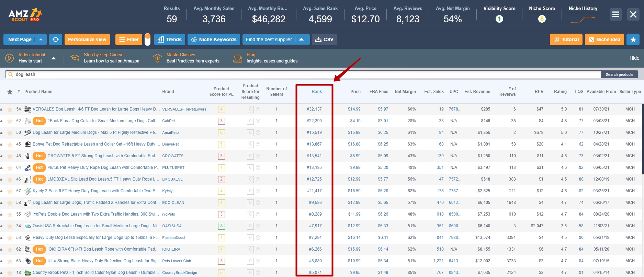The image size is (644, 277).
Task: Click the MasterClasses lightbulb icon
Action: (x=157, y=58)
